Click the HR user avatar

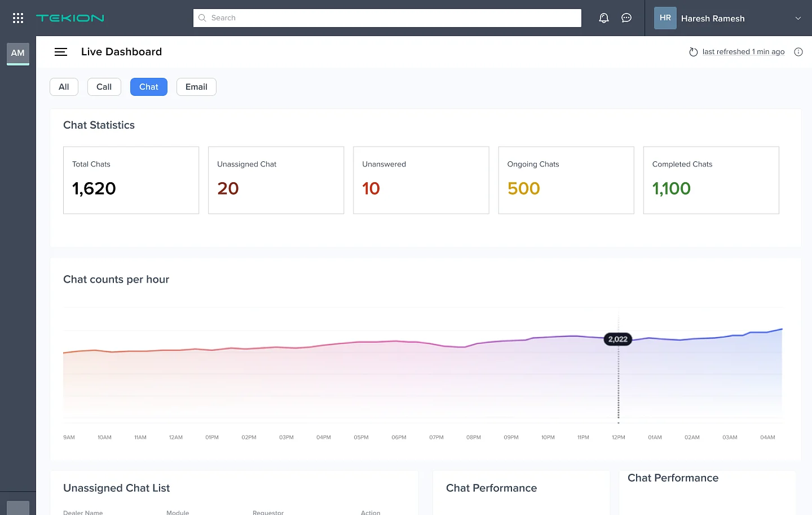tap(665, 18)
